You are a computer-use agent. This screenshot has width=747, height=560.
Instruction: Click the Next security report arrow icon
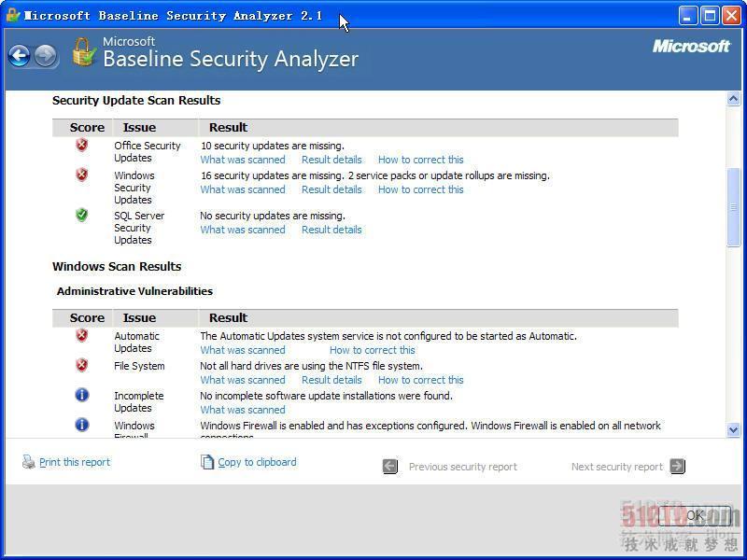pos(677,466)
